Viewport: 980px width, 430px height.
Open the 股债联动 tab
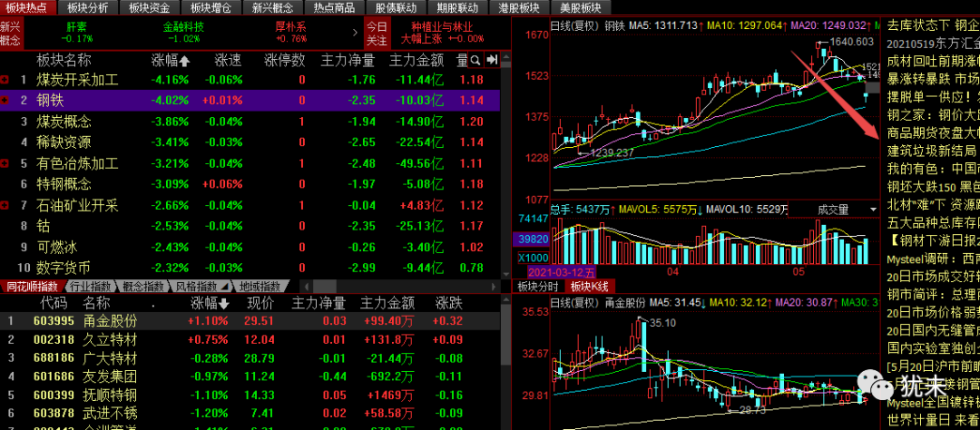(397, 7)
